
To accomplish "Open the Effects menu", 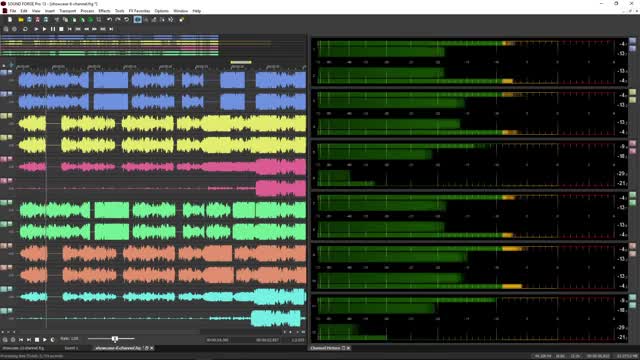I will (104, 11).
